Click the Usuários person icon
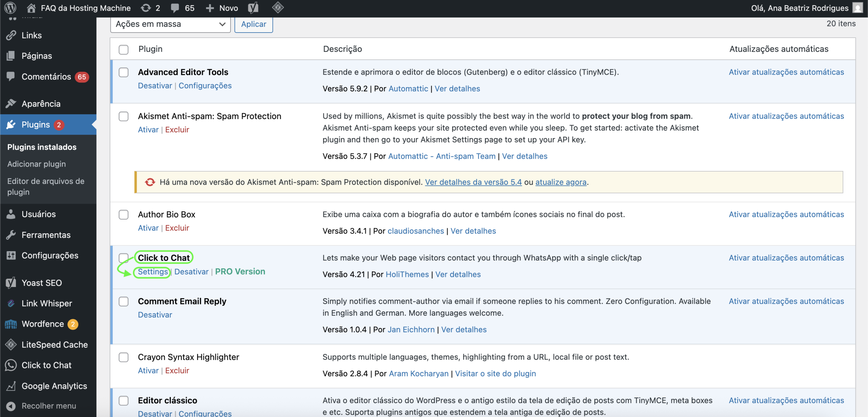868x417 pixels. 11,214
